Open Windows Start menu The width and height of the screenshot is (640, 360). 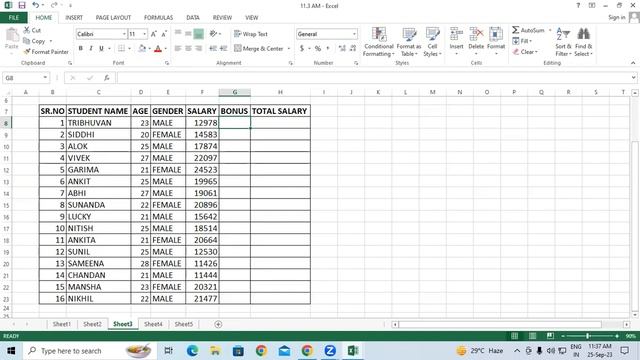(x=11, y=351)
